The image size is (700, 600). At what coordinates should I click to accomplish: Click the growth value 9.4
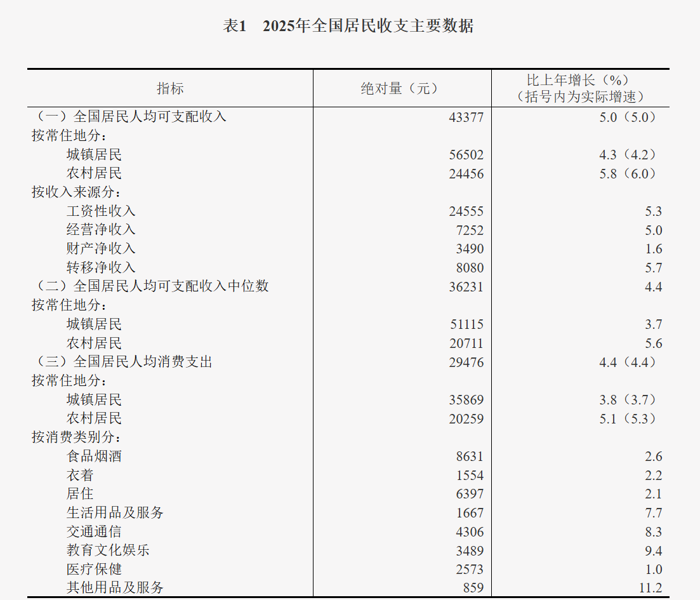[x=653, y=551]
